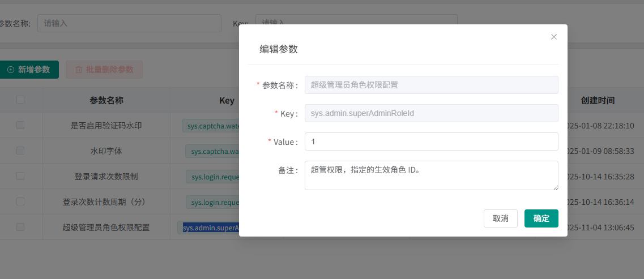This screenshot has height=279, width=644.
Task: Confirm the edit with 确定 button
Action: coord(541,218)
